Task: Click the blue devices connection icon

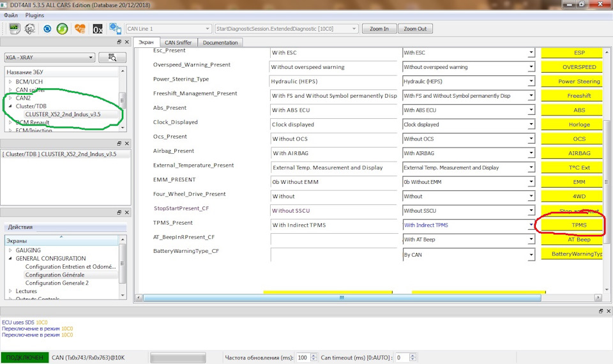Action: pyautogui.click(x=115, y=29)
